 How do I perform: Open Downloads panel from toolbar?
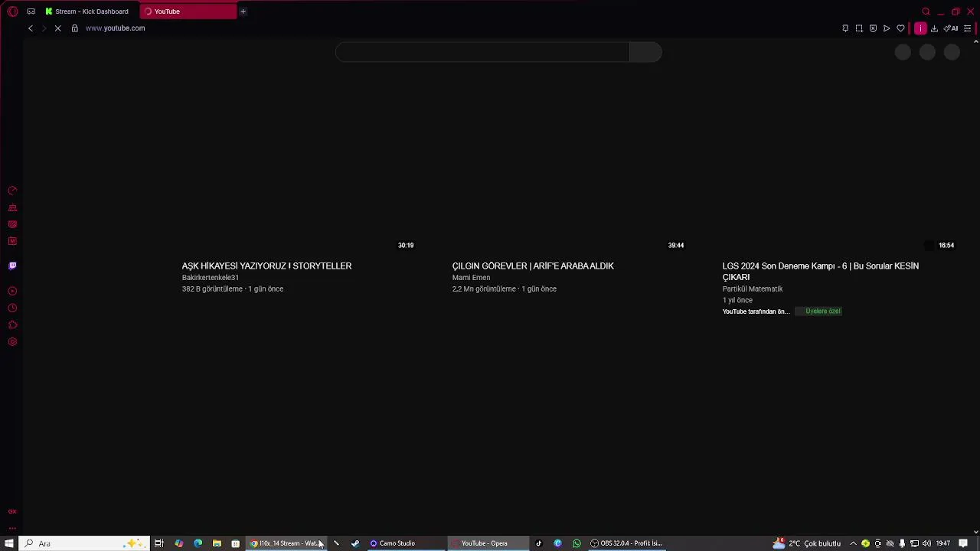pos(934,28)
